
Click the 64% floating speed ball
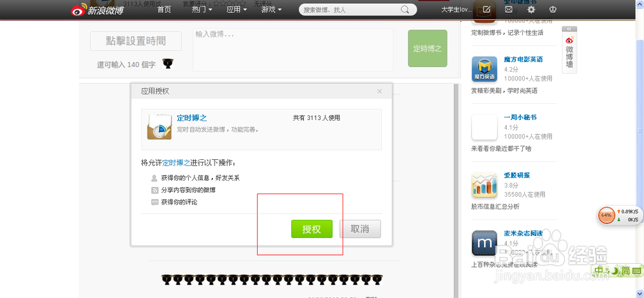click(606, 215)
